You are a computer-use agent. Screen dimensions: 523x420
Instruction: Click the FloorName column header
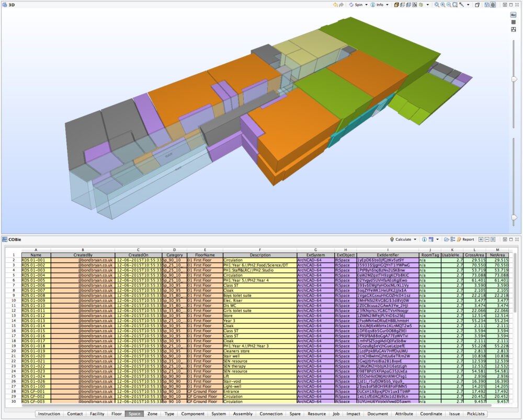(205, 255)
